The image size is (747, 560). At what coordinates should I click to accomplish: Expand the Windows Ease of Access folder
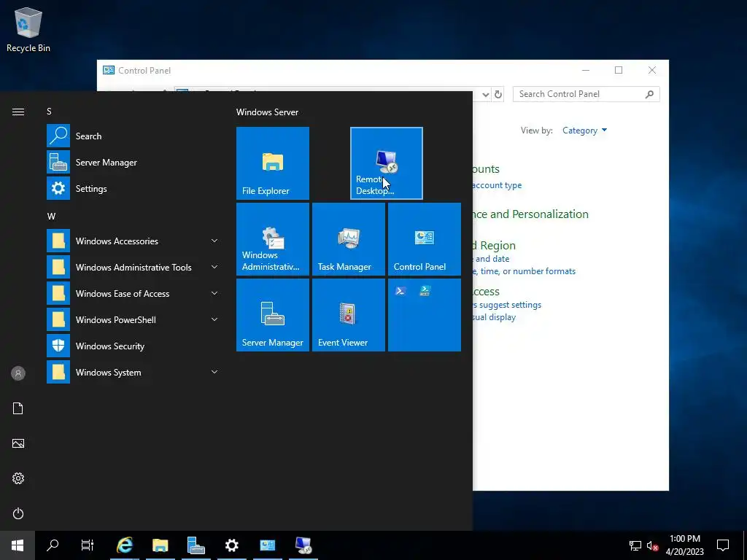coord(133,293)
